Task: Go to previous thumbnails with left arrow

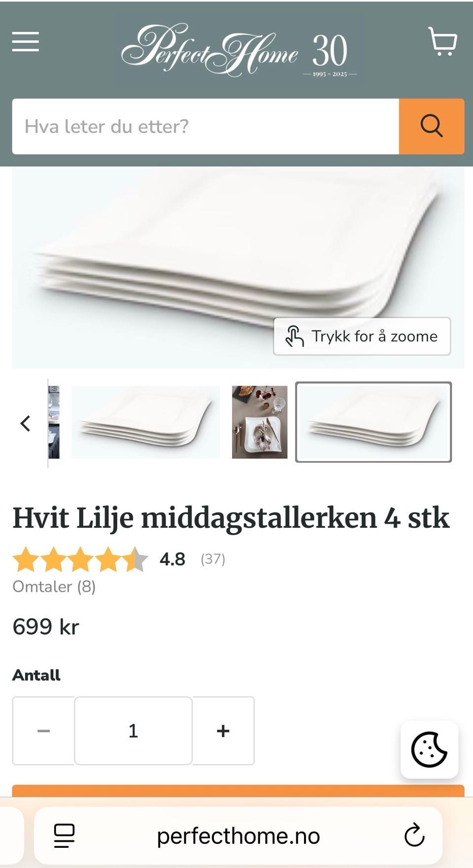Action: point(26,423)
